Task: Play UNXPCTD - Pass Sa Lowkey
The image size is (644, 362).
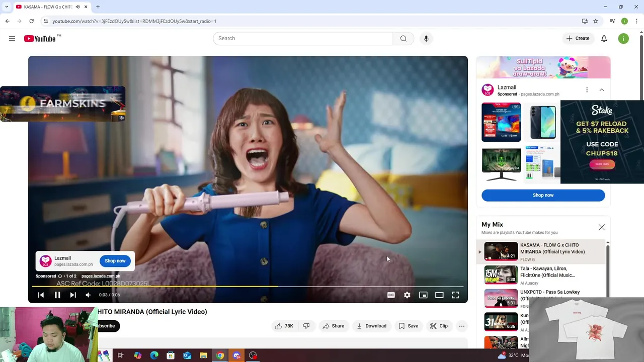Action: pos(542,299)
